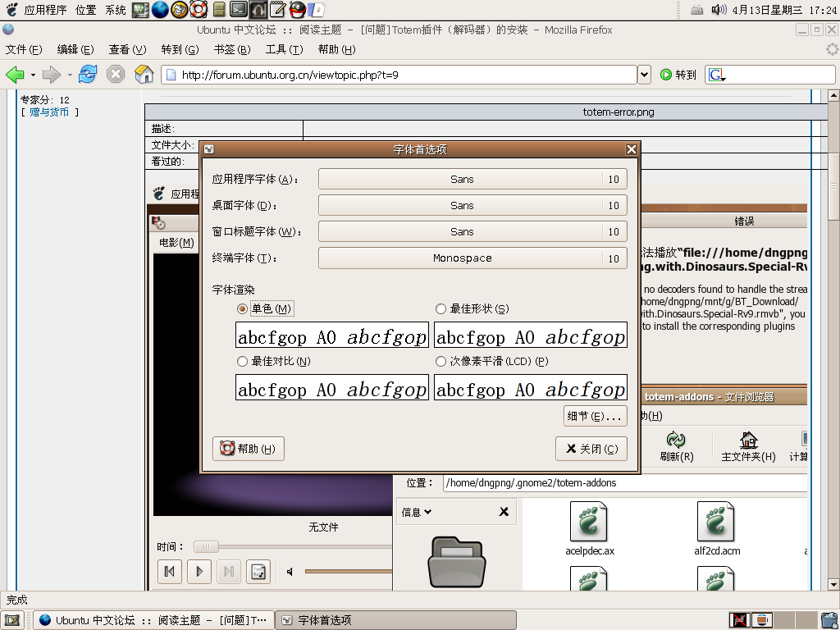Open the forward-history dropdown arrow in Firefox
The height and width of the screenshot is (630, 840).
[x=70, y=75]
